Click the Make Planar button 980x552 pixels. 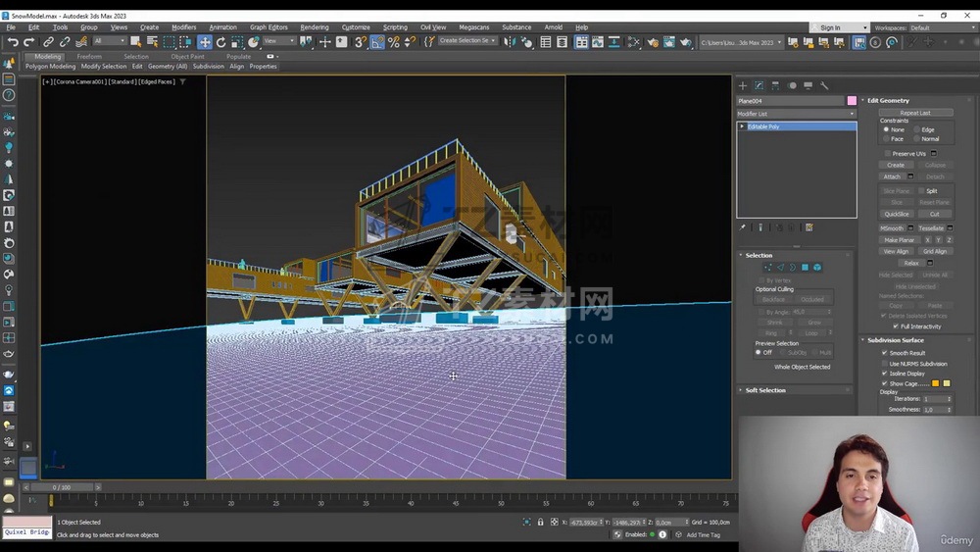point(899,240)
